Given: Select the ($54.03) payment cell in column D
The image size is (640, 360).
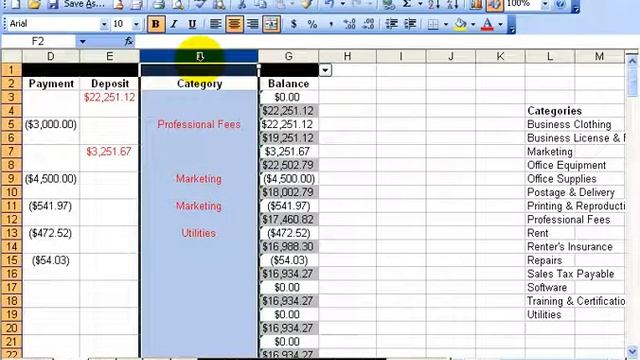Looking at the screenshot, I should click(51, 260).
